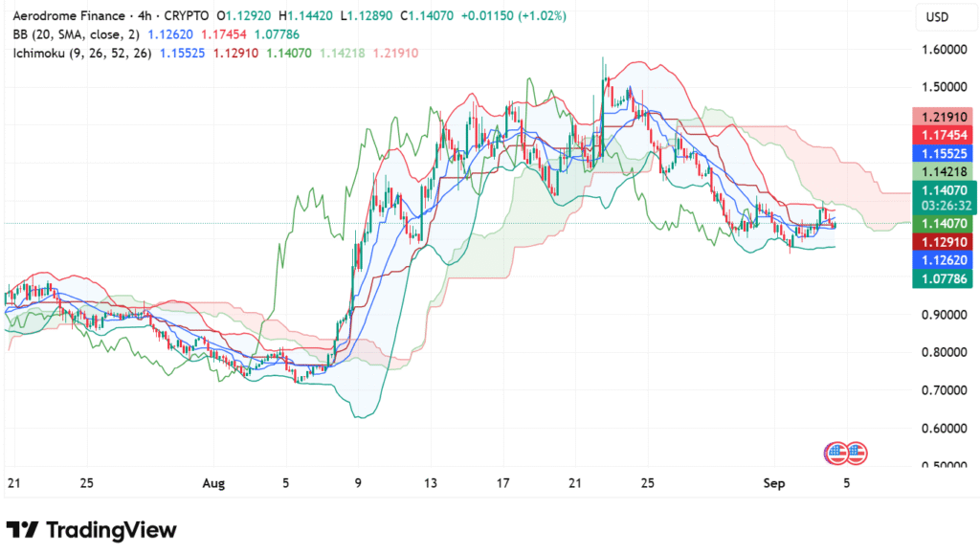Click Ichimoku value 1.15525 in the legend
This screenshot has width=980, height=553.
coord(183,54)
